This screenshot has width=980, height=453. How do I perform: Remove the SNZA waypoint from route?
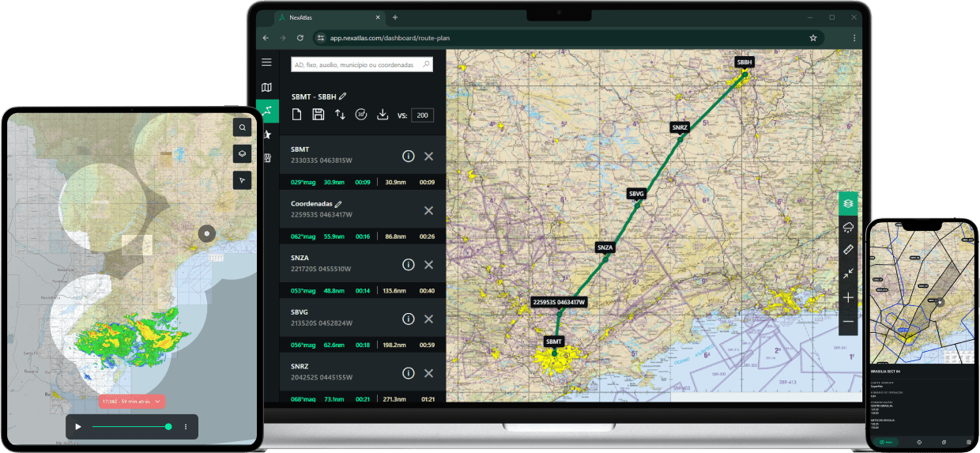pyautogui.click(x=428, y=265)
